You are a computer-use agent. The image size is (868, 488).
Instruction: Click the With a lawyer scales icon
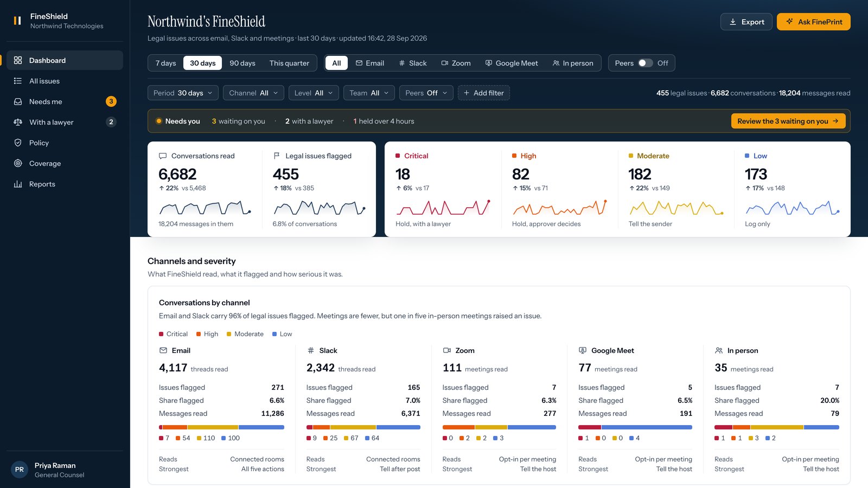click(18, 122)
